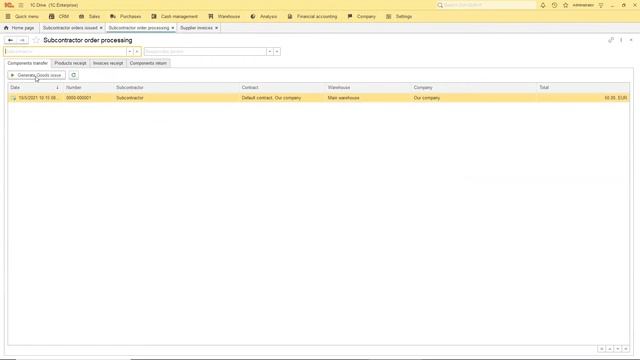Select the 'Default contract, Our company' cell

(282, 98)
